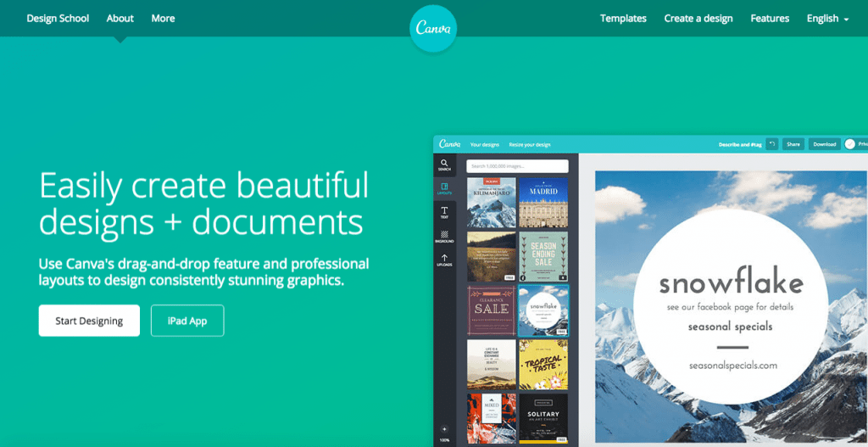
Task: Click the iPad App button
Action: pos(187,320)
